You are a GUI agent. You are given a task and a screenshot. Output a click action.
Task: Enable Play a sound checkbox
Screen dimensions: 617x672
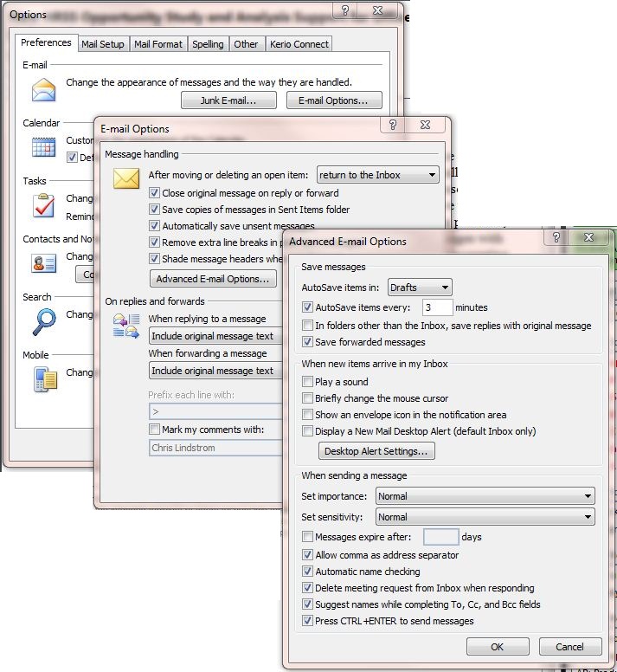pos(307,381)
